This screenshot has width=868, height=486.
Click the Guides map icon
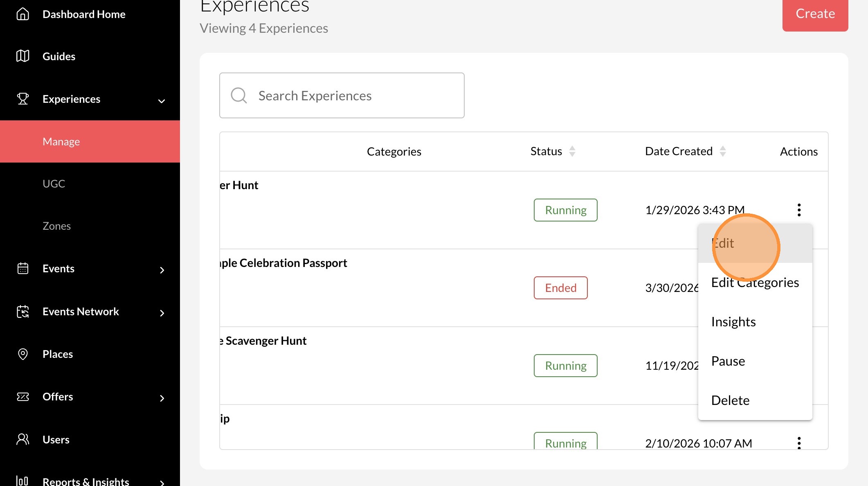(x=23, y=56)
